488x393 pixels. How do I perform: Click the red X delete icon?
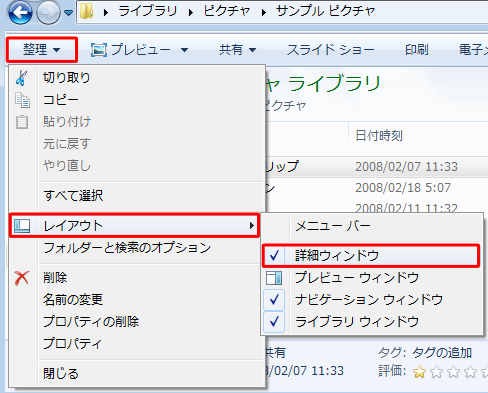click(22, 278)
